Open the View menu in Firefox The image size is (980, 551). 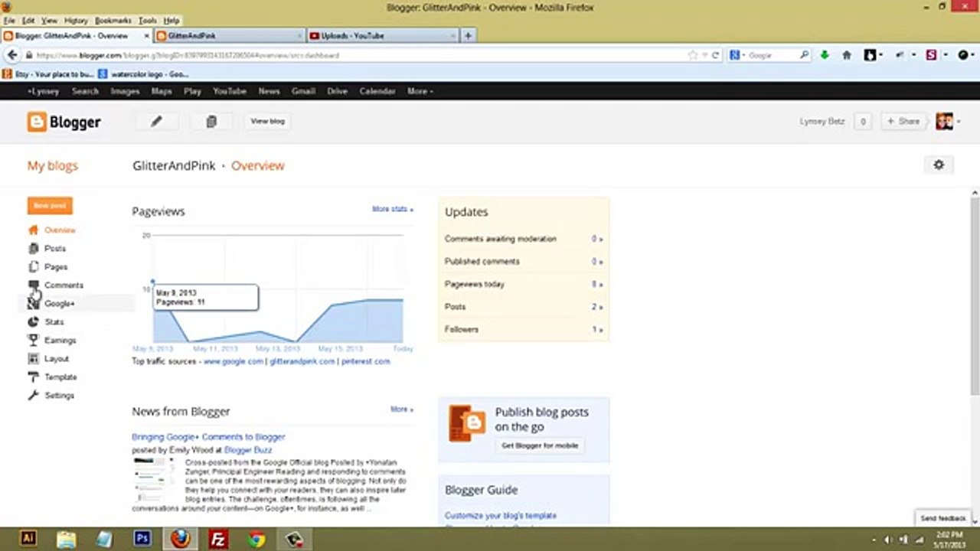[x=49, y=21]
